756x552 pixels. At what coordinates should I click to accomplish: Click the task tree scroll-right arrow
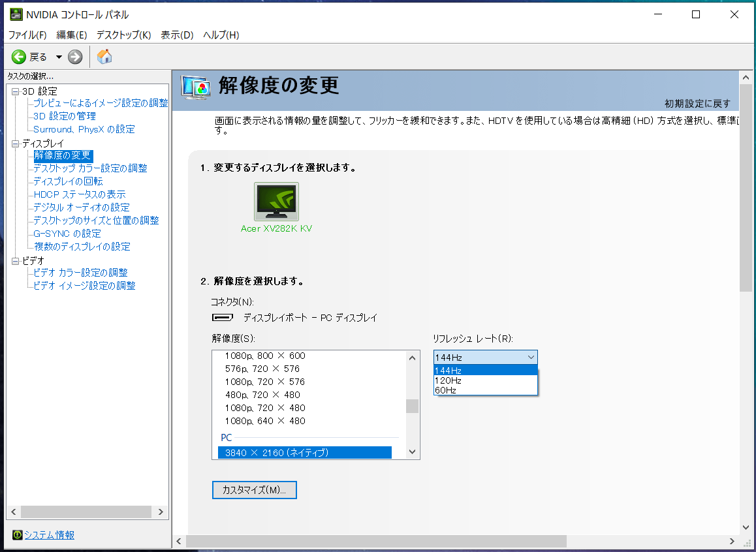coord(161,512)
